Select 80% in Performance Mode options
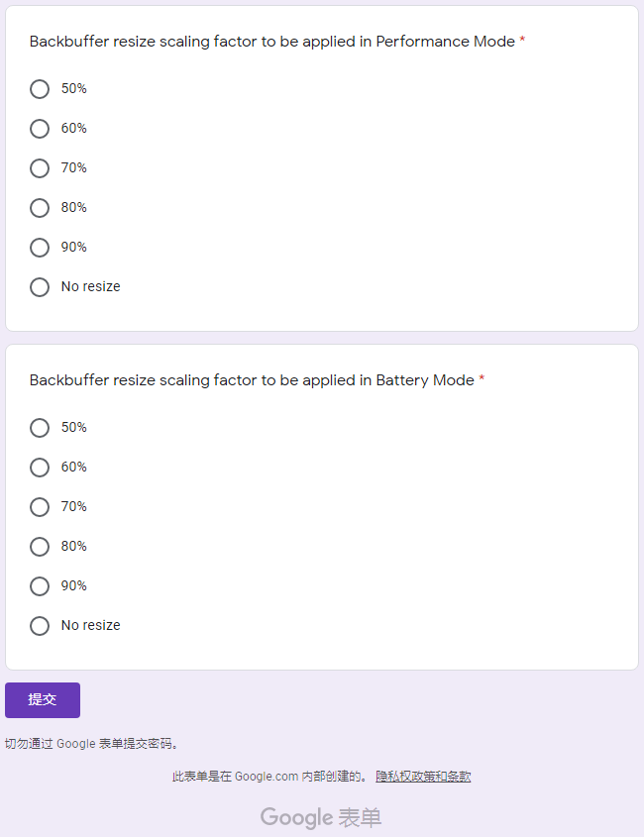The height and width of the screenshot is (837, 644). tap(40, 208)
